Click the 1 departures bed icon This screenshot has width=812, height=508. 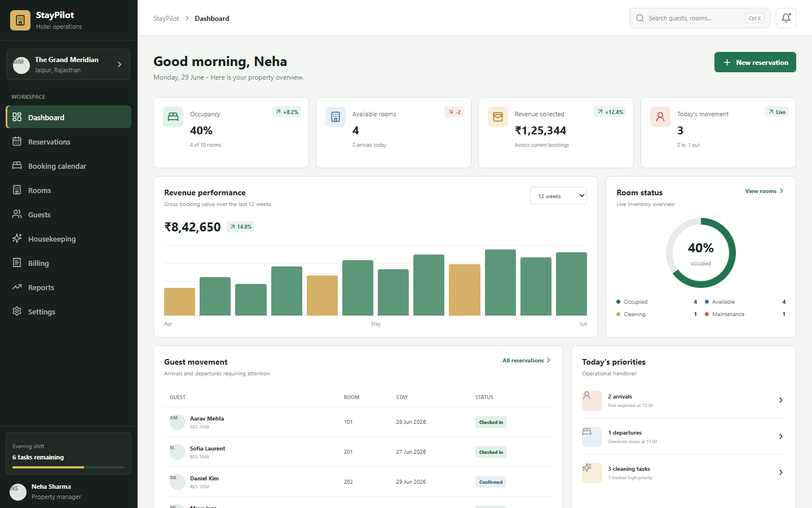tap(592, 436)
